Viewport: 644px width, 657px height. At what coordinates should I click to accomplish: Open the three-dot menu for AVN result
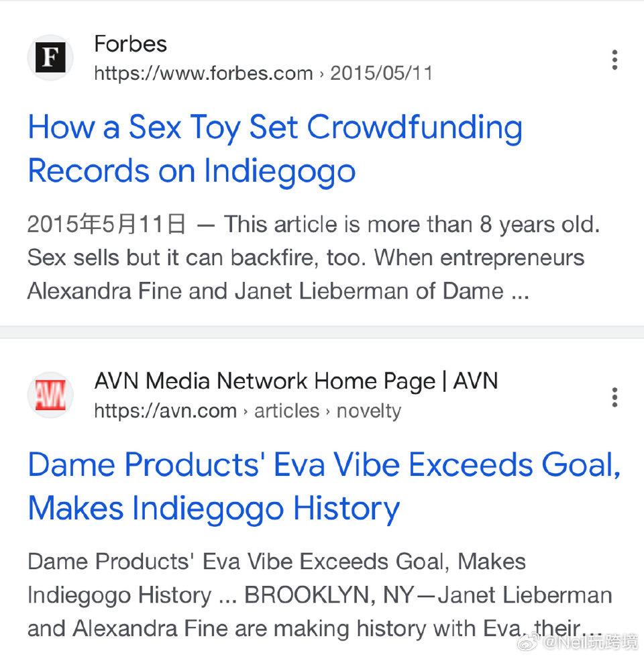614,397
